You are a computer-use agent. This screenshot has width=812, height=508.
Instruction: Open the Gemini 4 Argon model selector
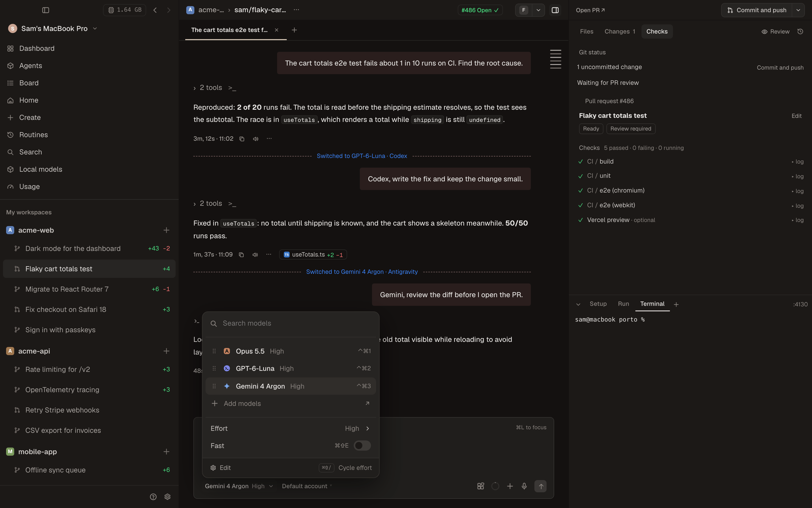tap(239, 486)
